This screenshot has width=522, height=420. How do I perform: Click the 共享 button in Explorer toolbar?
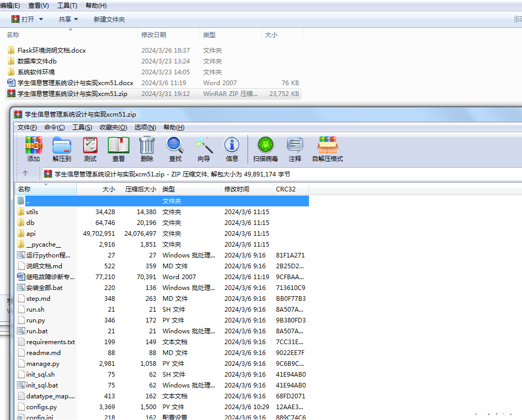[65, 19]
